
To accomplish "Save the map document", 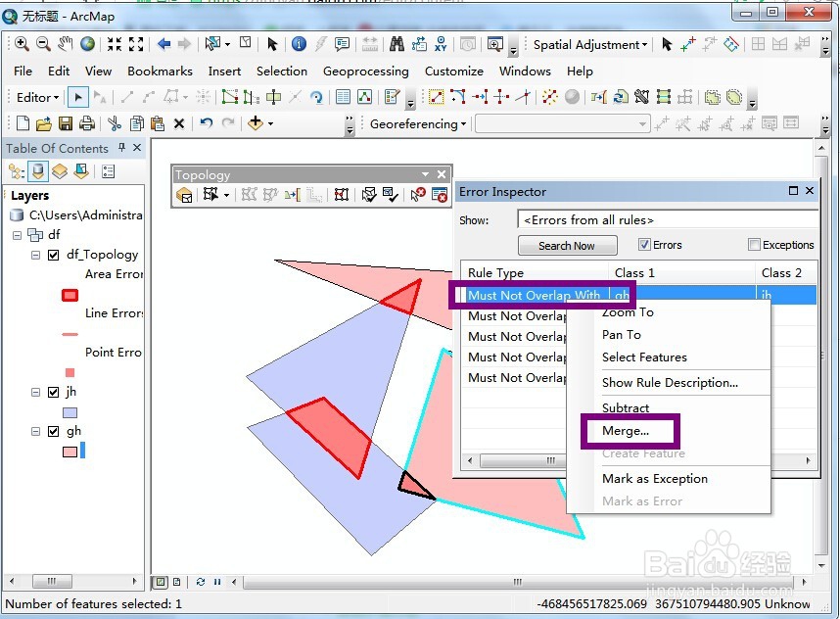I will point(66,123).
